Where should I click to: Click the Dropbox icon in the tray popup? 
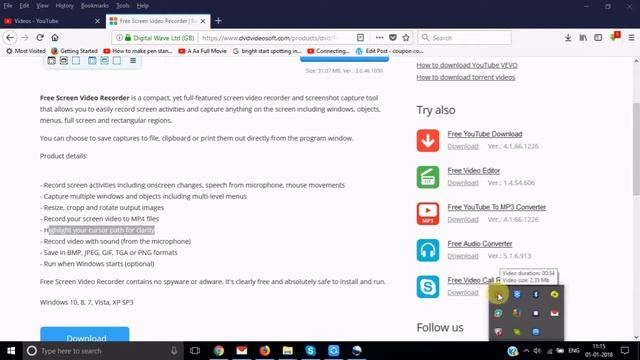(517, 294)
